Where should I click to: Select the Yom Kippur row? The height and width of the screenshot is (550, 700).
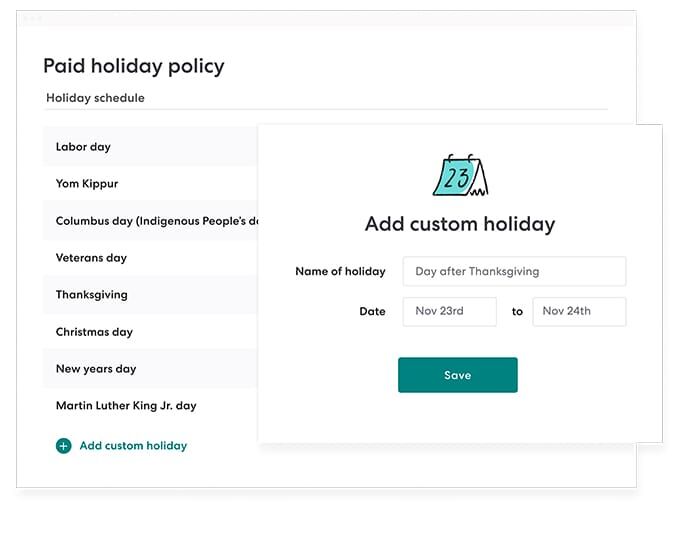tap(150, 183)
